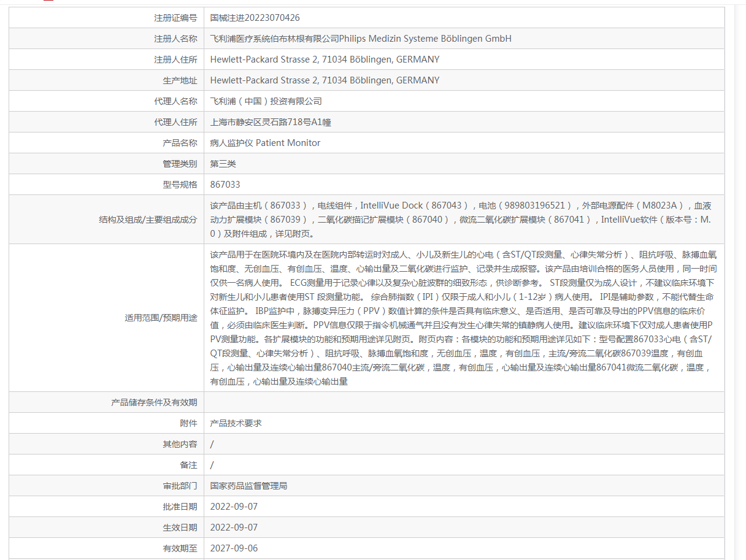746x560 pixels.
Task: Click the 产品储存条件及有效期 label
Action: 154,402
